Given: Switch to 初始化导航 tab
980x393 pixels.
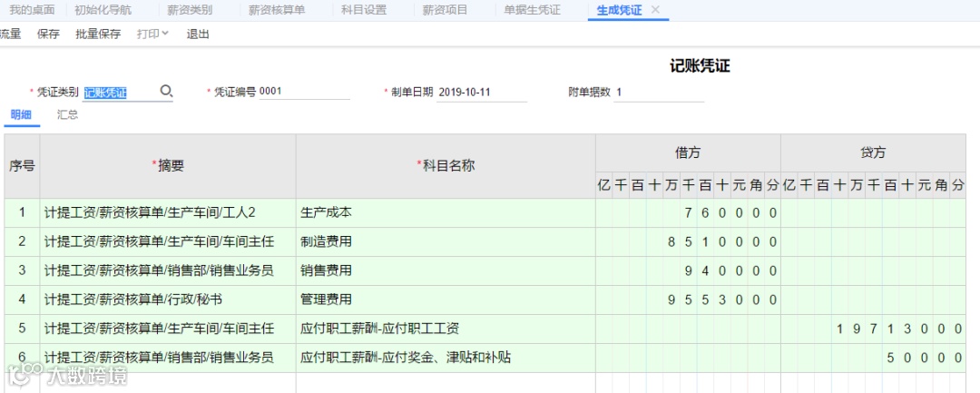Looking at the screenshot, I should pos(103,10).
